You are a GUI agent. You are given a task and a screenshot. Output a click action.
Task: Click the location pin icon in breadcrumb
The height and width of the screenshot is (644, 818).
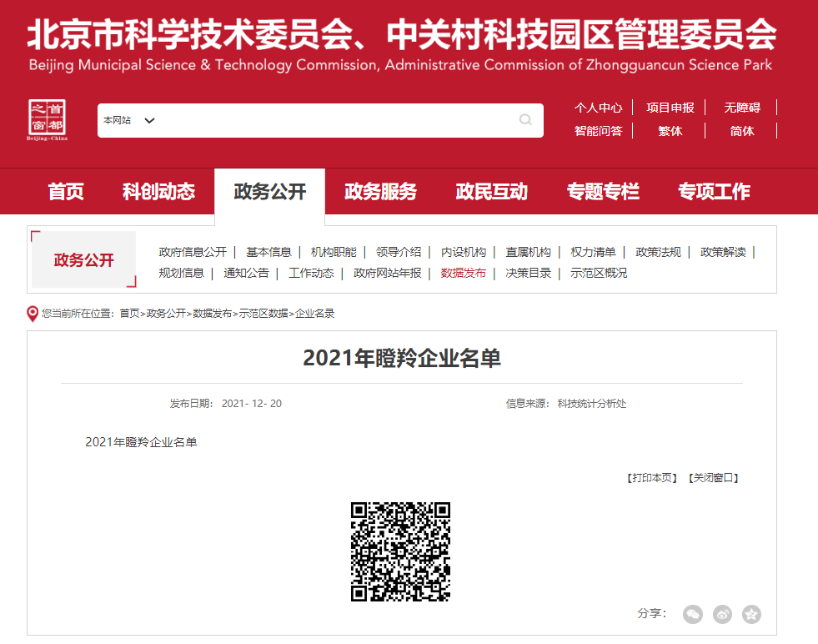[33, 314]
